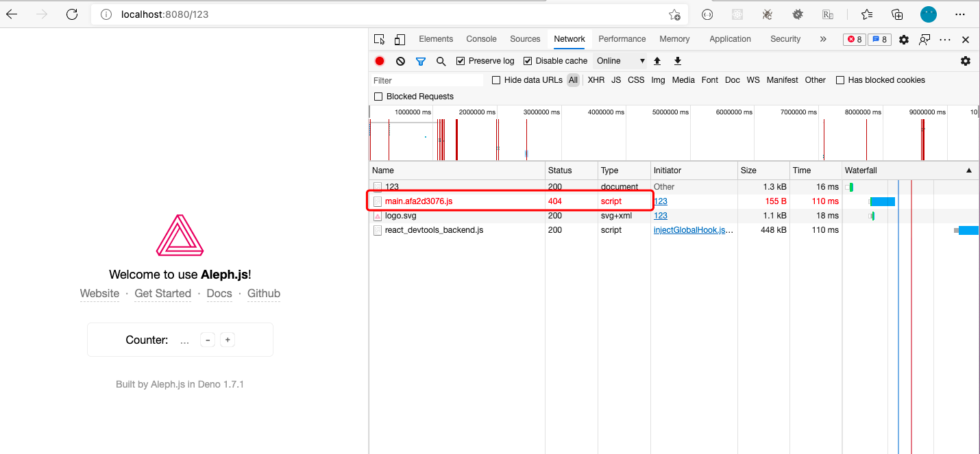980x454 pixels.
Task: Open the browser Favorites list icon
Action: (x=867, y=14)
